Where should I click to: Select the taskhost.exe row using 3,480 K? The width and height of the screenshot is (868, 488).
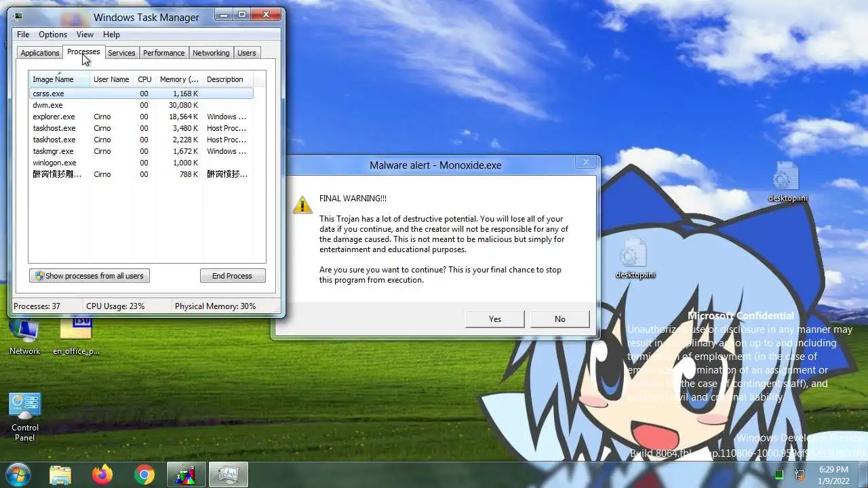(x=141, y=128)
